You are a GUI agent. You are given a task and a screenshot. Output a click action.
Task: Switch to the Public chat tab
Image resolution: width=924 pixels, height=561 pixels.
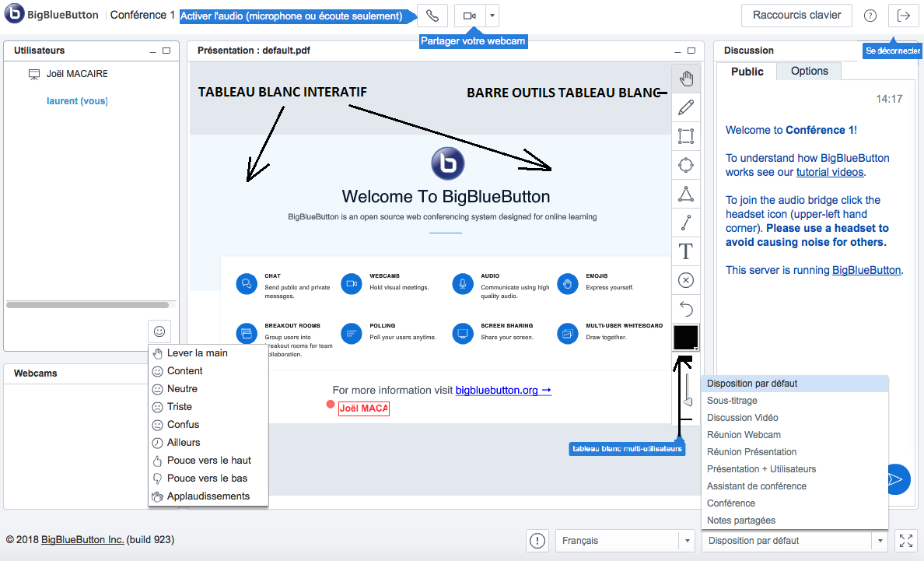click(747, 72)
